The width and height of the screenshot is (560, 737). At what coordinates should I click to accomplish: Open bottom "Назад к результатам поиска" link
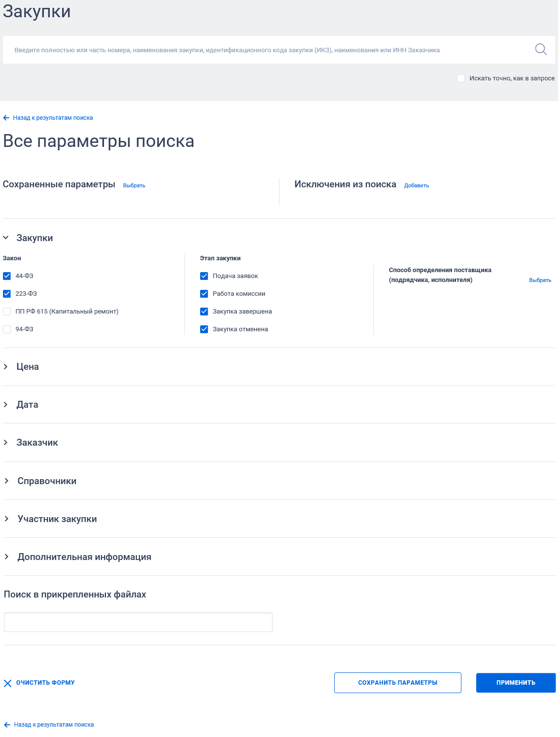(54, 725)
